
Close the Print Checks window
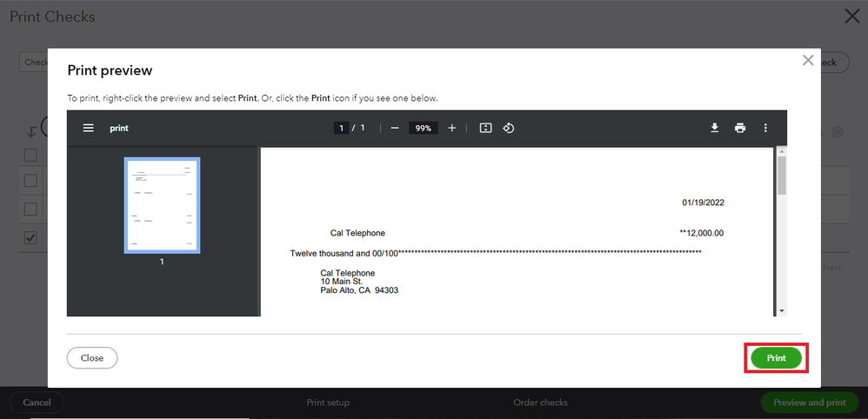pos(852,17)
